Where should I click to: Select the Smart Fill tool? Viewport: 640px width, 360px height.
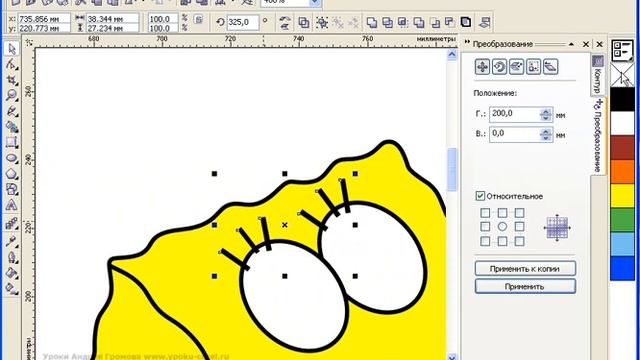pyautogui.click(x=11, y=127)
